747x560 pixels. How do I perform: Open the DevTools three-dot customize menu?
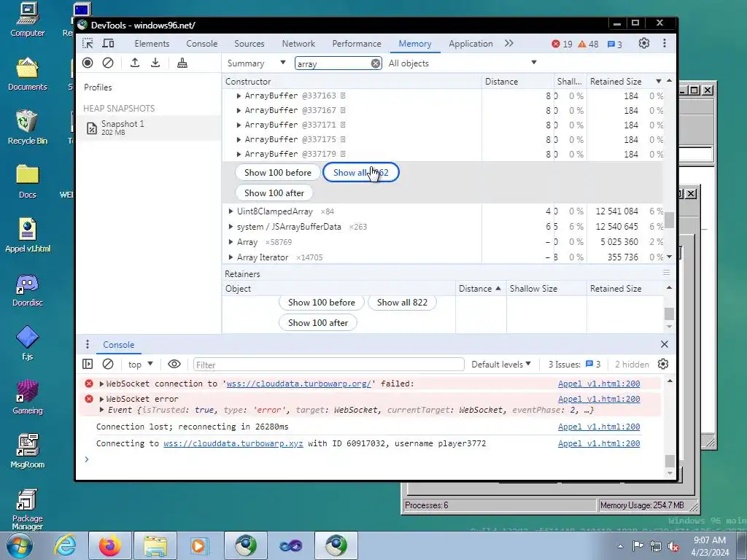click(664, 43)
